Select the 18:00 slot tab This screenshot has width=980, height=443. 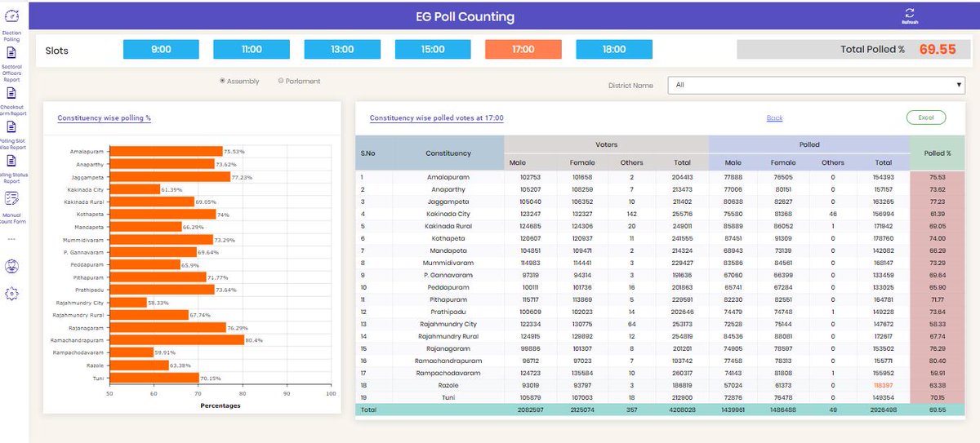614,49
